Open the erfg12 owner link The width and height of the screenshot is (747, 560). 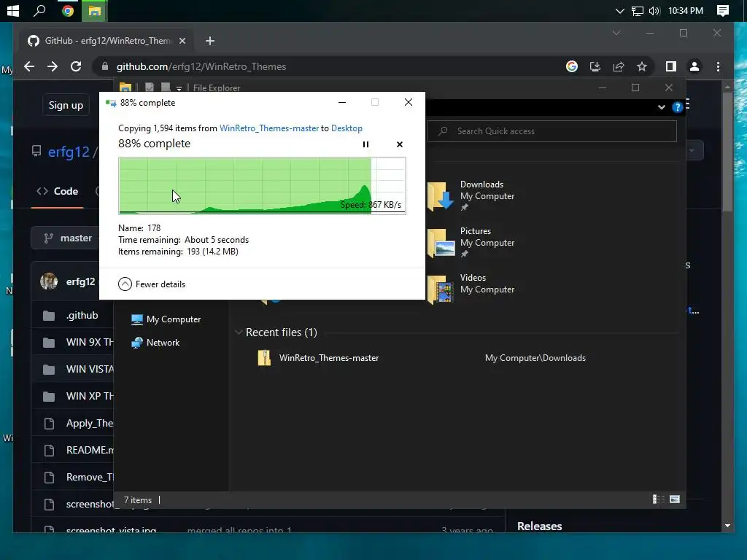[69, 152]
